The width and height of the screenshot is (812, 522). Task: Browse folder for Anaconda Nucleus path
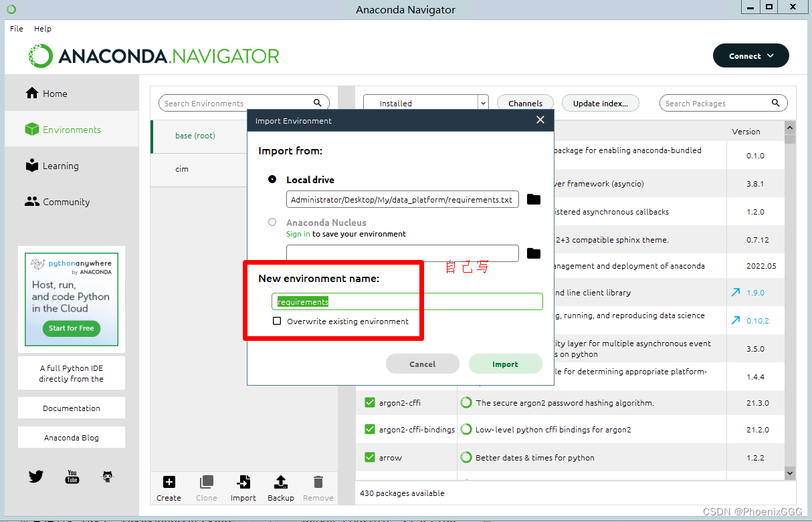pos(533,253)
